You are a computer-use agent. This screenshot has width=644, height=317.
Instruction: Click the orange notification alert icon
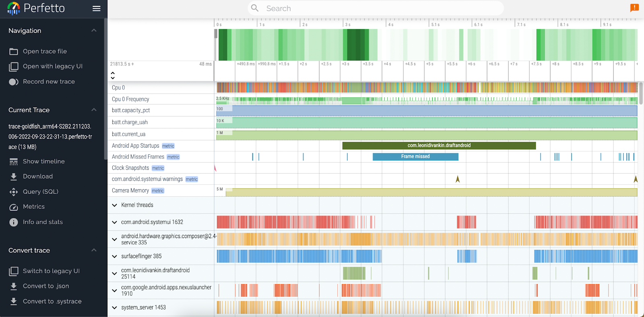[634, 8]
